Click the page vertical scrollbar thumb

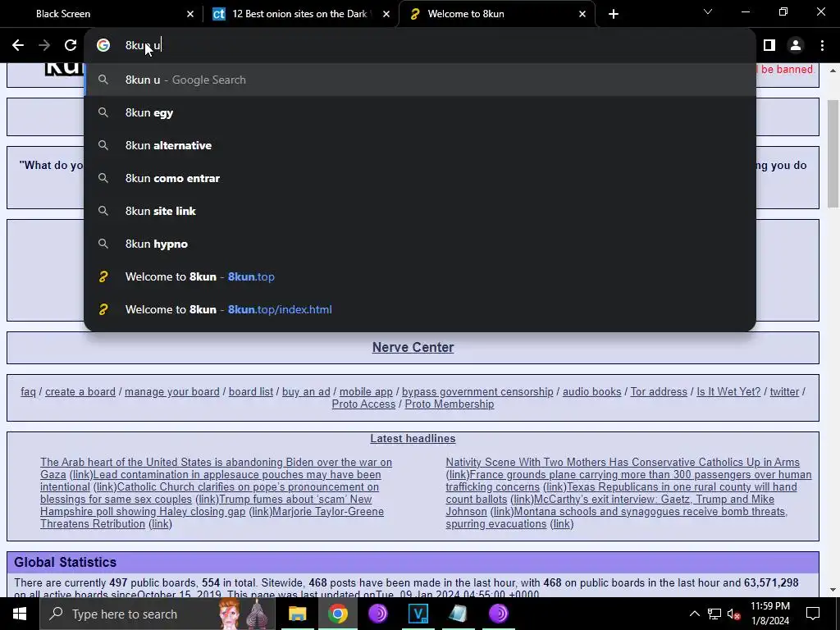tap(833, 154)
